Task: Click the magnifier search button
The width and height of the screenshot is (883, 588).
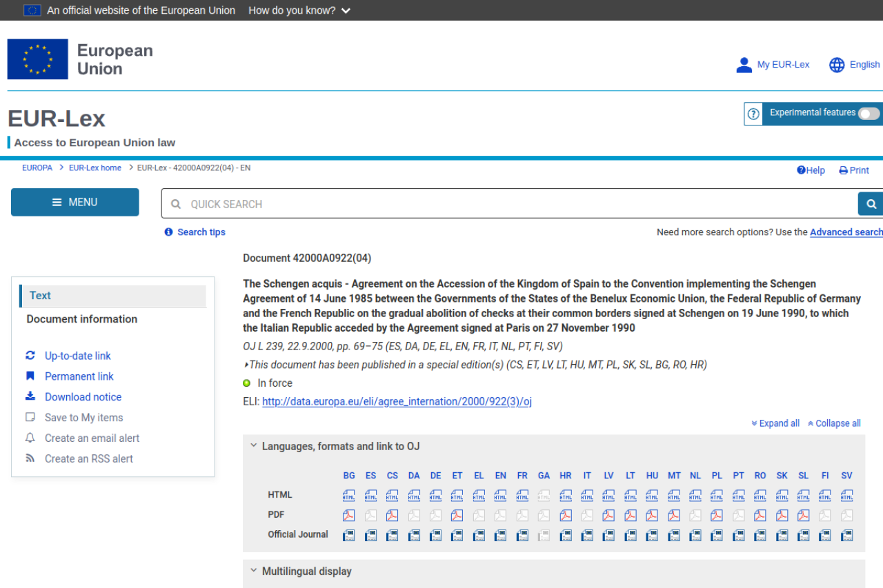Action: 871,204
